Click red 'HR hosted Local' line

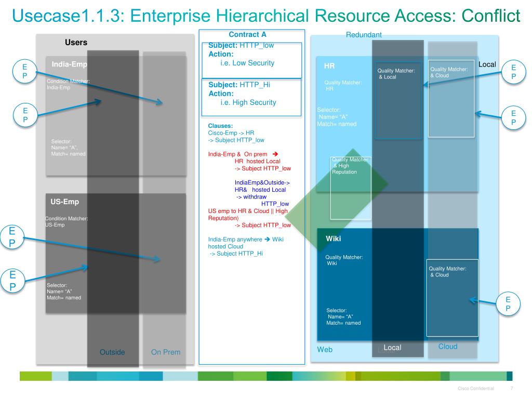click(x=258, y=161)
